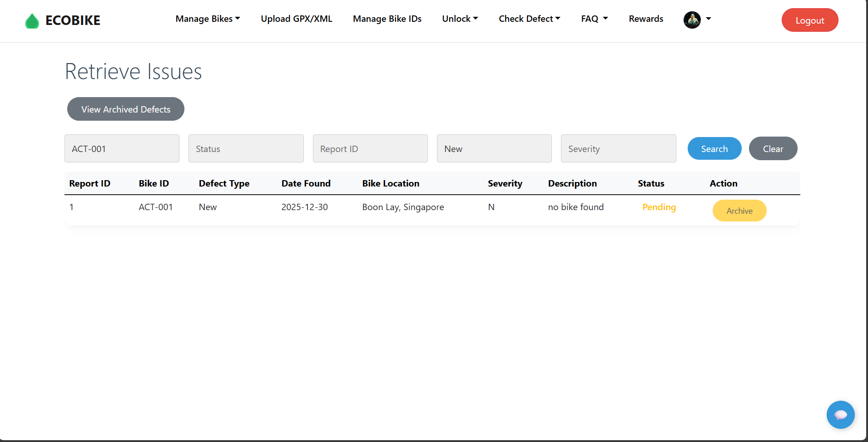Click View Archived Defects button
This screenshot has height=442, width=868.
click(126, 109)
